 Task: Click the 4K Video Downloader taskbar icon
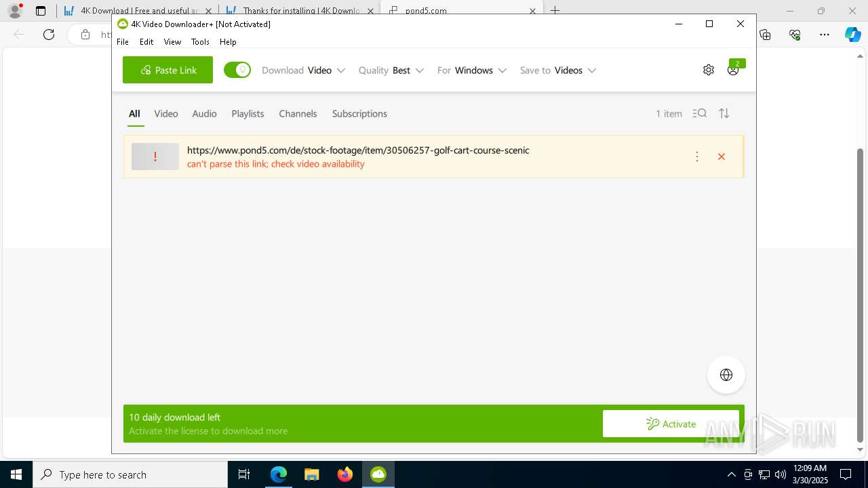coord(378,474)
